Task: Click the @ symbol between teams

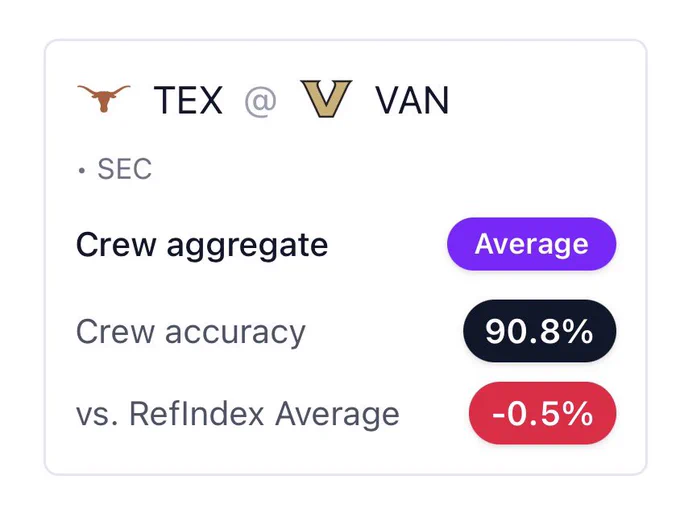Action: [x=260, y=102]
